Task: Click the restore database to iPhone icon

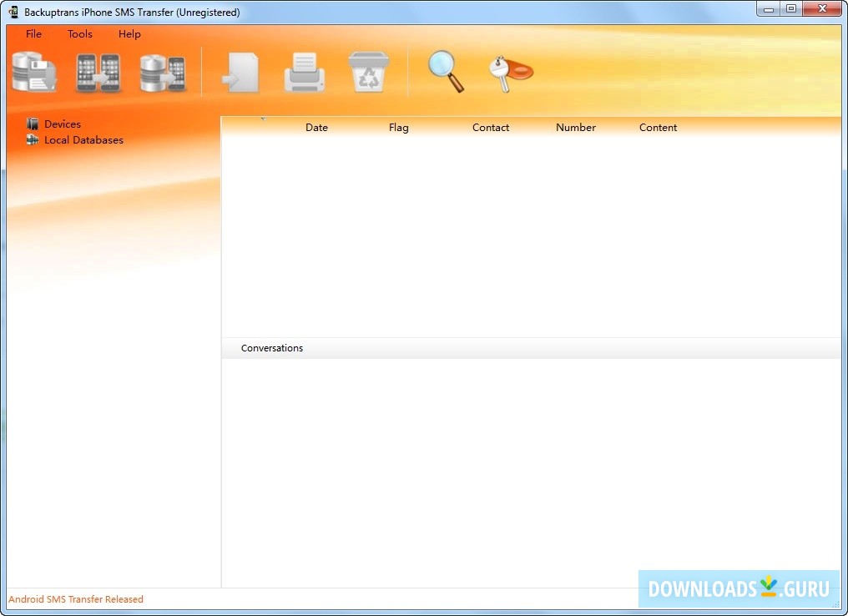Action: click(163, 73)
